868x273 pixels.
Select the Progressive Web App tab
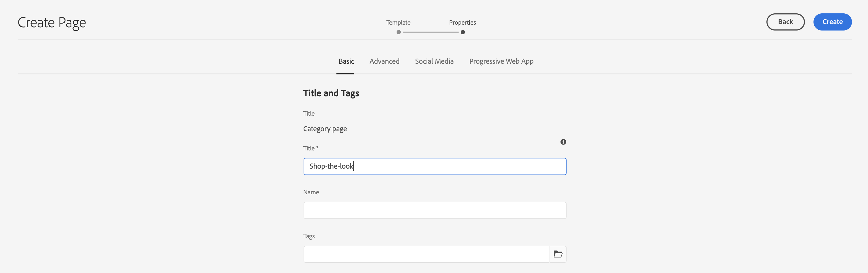[501, 61]
